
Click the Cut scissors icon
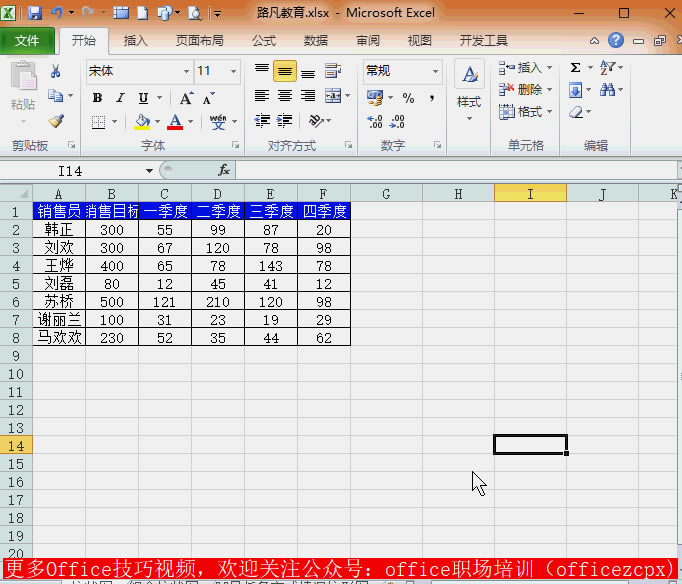[56, 71]
